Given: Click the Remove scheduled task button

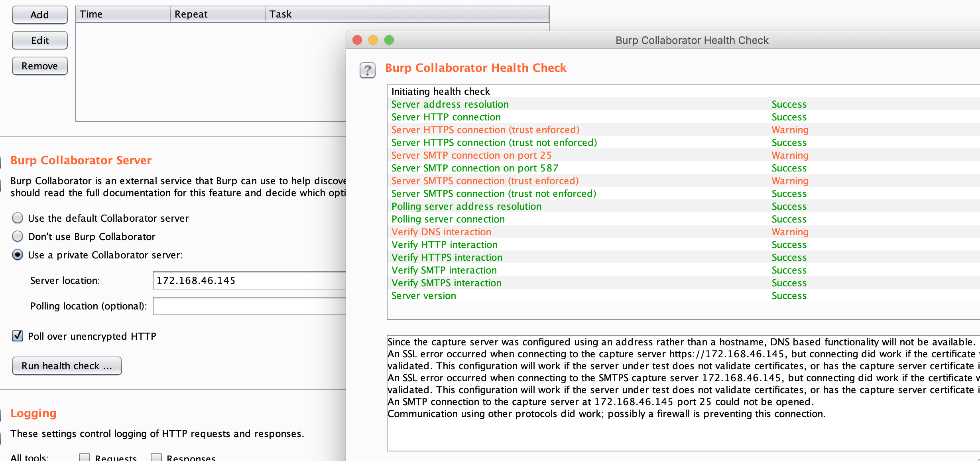Looking at the screenshot, I should (x=40, y=66).
